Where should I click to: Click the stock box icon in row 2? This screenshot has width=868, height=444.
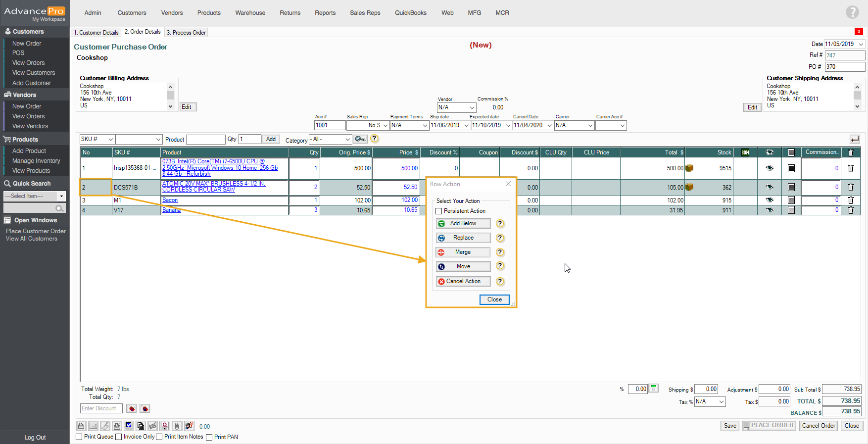(689, 187)
